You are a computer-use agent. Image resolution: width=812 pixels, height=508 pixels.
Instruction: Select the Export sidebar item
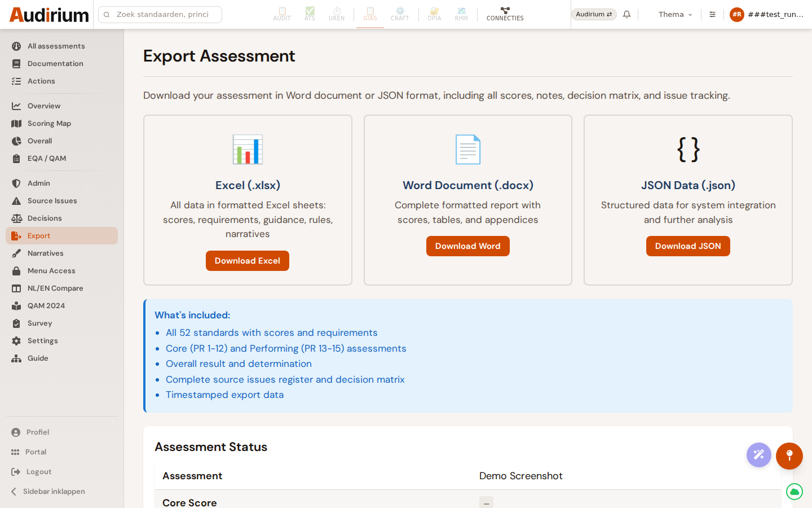pyautogui.click(x=61, y=236)
